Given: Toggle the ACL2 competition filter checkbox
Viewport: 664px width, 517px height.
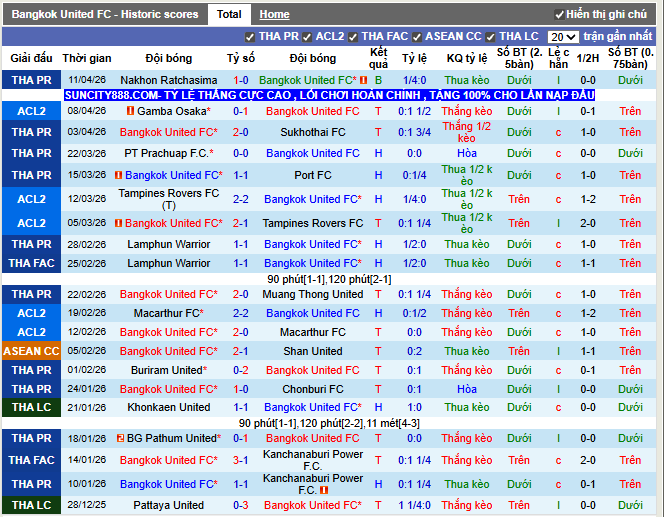Looking at the screenshot, I should pyautogui.click(x=308, y=36).
